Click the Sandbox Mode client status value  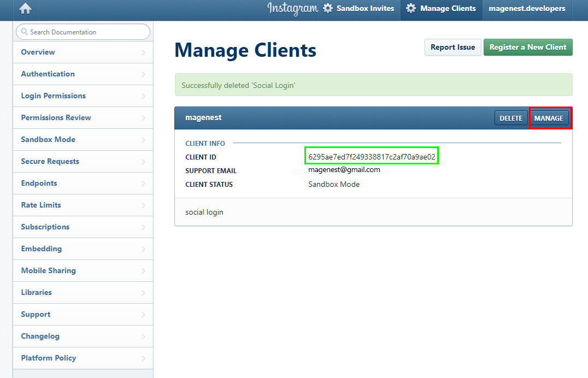(334, 184)
